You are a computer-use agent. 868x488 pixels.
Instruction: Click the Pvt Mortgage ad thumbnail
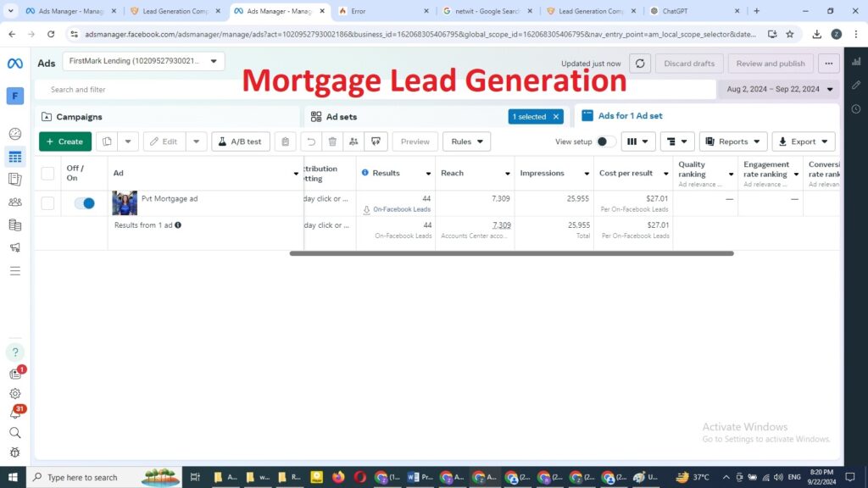tap(125, 203)
